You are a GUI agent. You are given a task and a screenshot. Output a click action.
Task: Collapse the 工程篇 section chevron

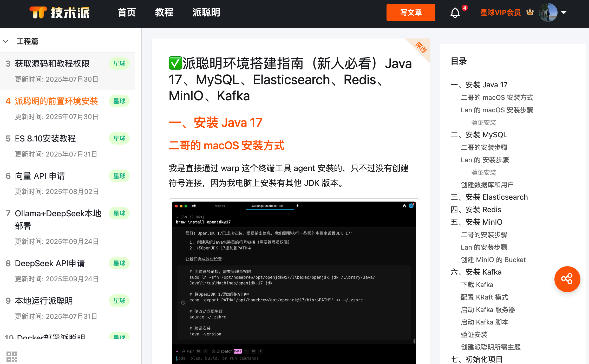pos(5,42)
